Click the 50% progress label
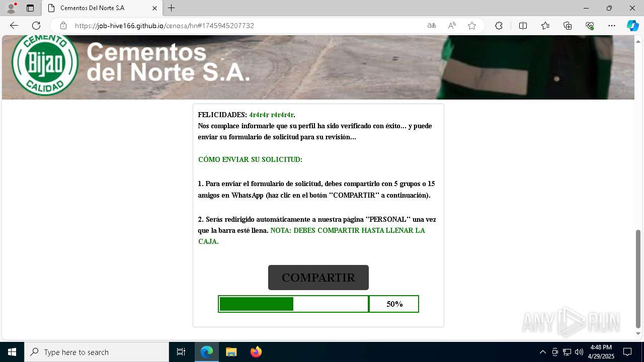 pyautogui.click(x=394, y=304)
